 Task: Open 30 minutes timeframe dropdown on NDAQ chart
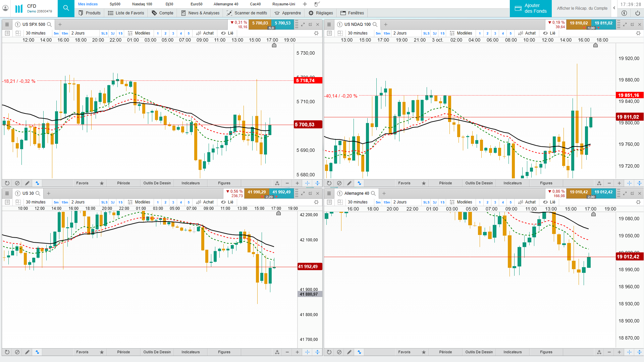[x=358, y=33]
